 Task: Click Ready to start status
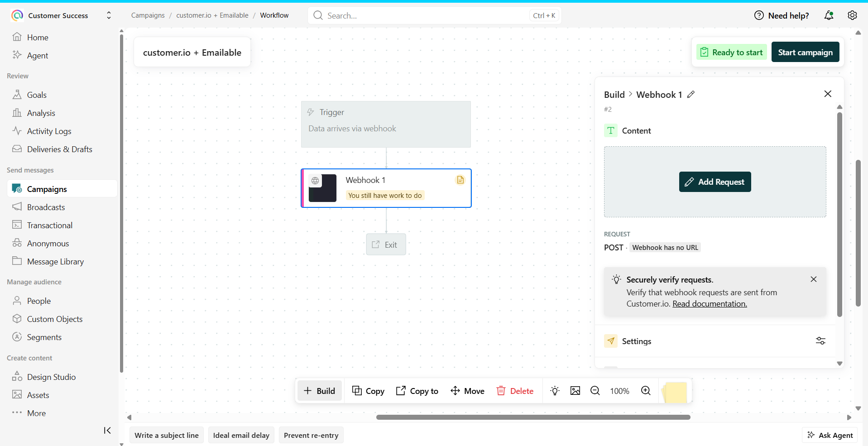(732, 52)
